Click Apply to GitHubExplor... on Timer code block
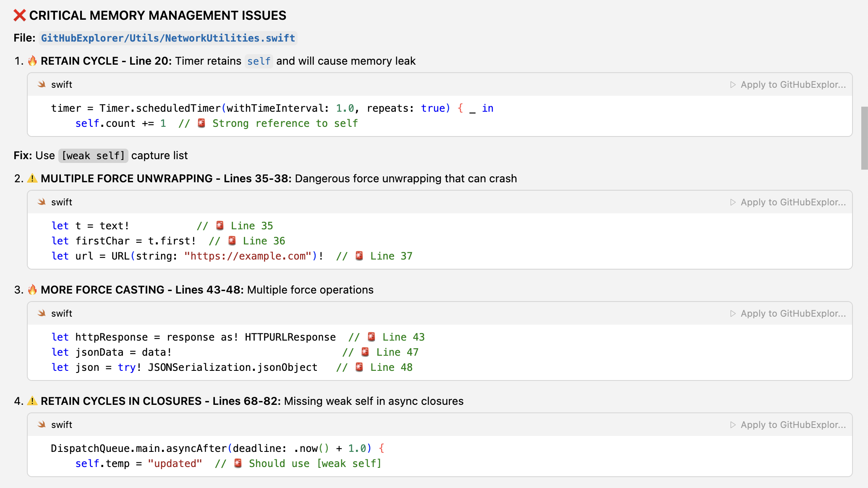This screenshot has height=488, width=868. (x=788, y=84)
